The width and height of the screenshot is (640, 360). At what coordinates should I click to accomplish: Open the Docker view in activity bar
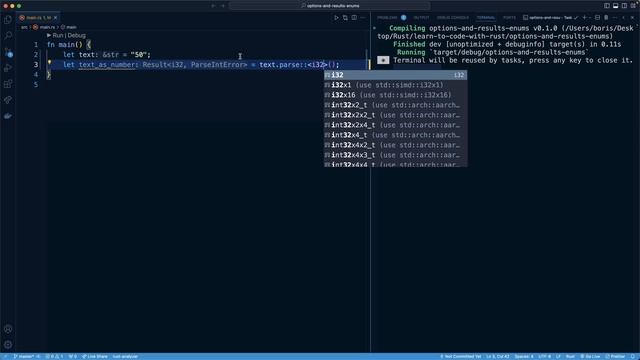click(8, 116)
